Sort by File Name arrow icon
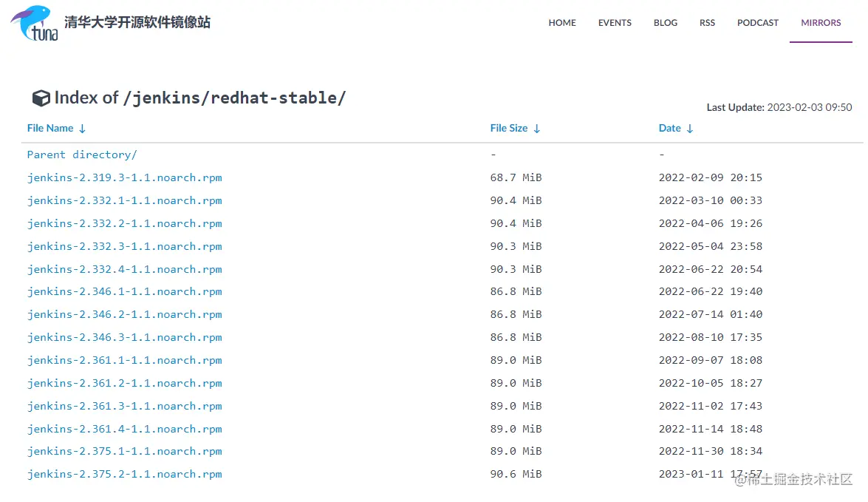Viewport: 868px width, 502px height. point(82,129)
